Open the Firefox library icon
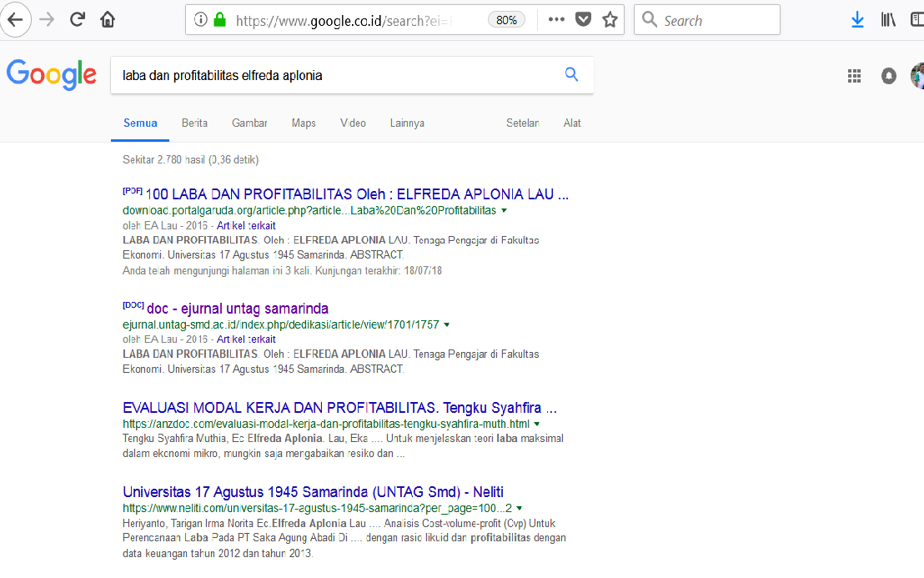 (x=888, y=20)
